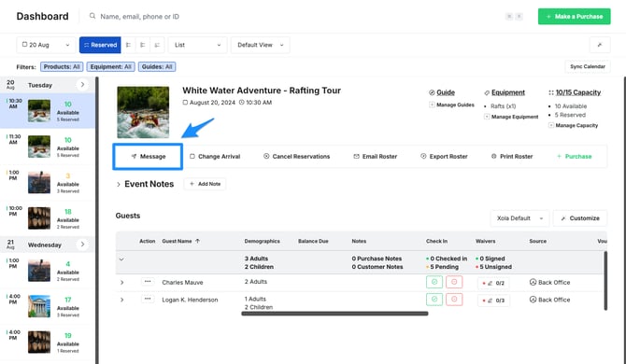626x364 pixels.
Task: Select the Wednesday 1:00 PM event
Action: click(x=48, y=271)
